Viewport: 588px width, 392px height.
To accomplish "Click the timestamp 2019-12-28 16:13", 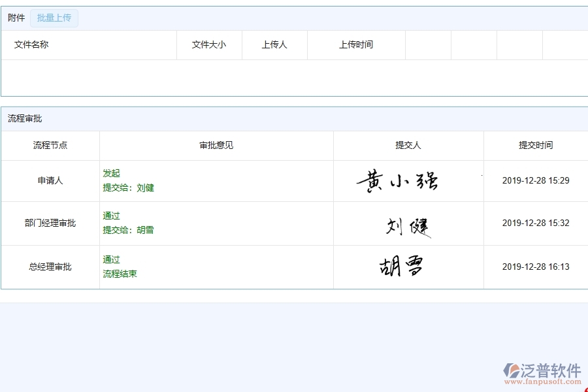I will (x=535, y=267).
